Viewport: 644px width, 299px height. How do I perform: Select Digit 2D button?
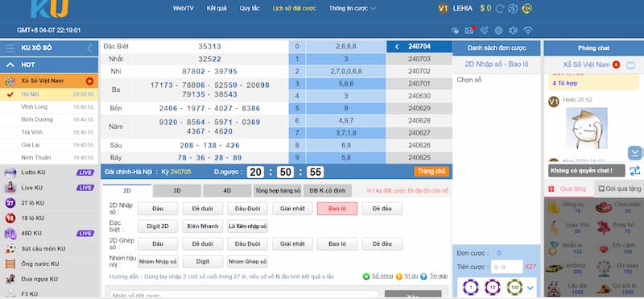pyautogui.click(x=158, y=226)
